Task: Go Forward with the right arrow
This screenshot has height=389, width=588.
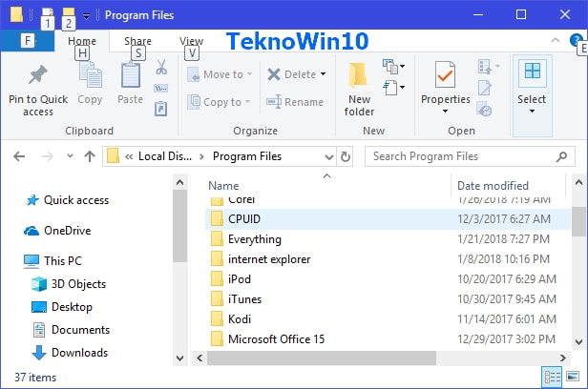Action: pos(48,156)
